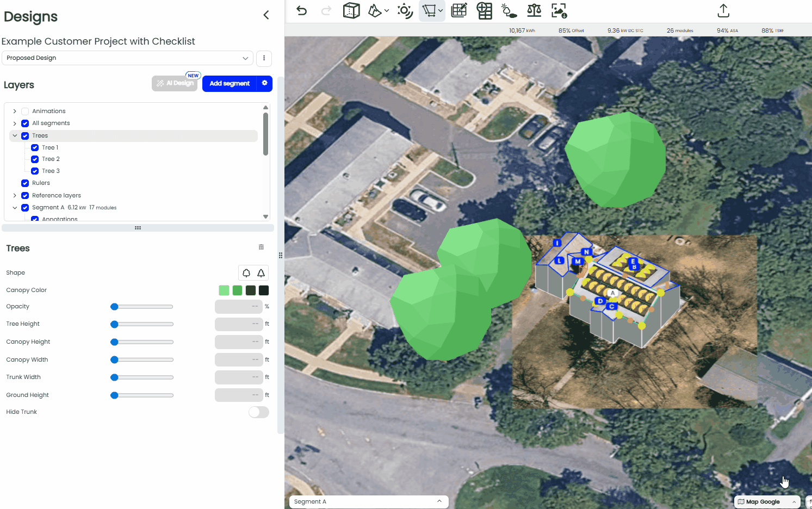The image size is (812, 509).
Task: Click the redo arrow icon
Action: (x=326, y=11)
